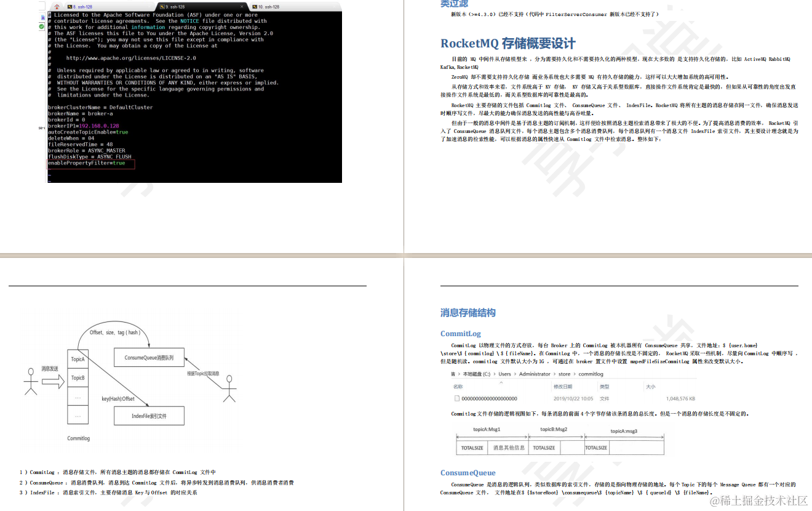Image resolution: width=812 pixels, height=511 pixels.
Task: Click the 消息存储结构 heading
Action: [468, 313]
